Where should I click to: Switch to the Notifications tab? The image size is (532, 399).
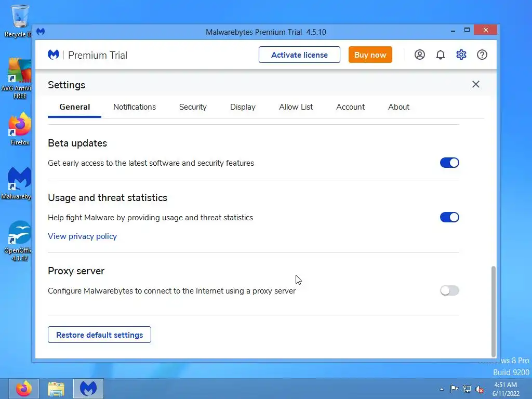(x=135, y=107)
